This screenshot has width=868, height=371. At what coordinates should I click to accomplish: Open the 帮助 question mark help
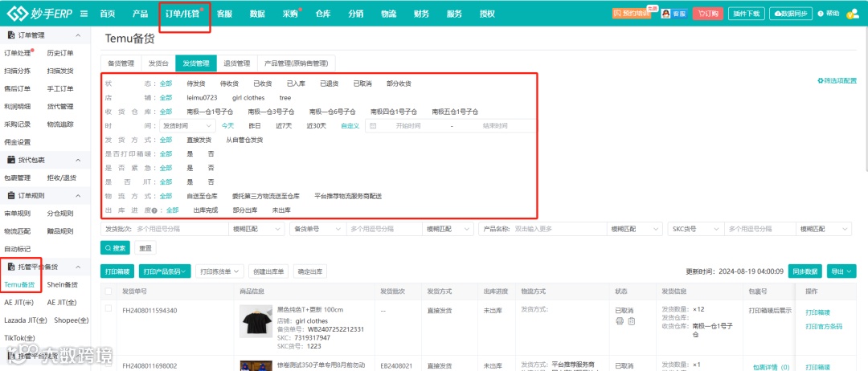pos(829,14)
